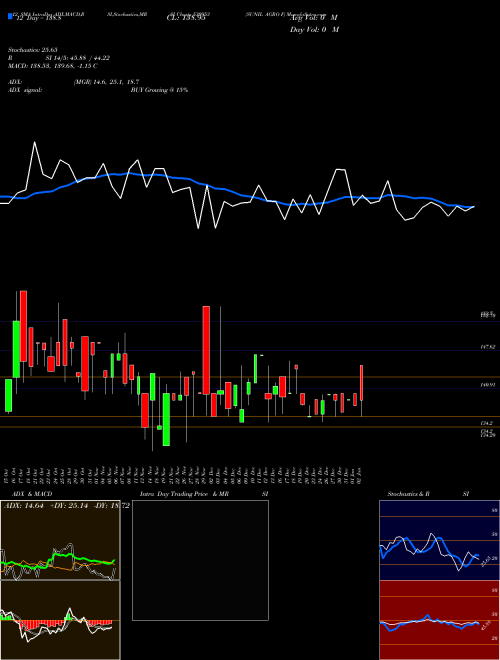The width and height of the screenshot is (500, 660).
Task: Click the 'Stochastics & R' panel title
Action: (409, 494)
